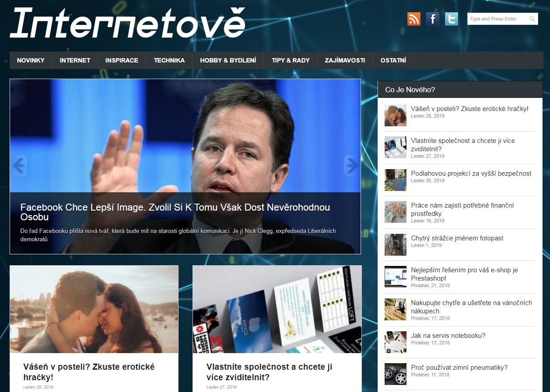This screenshot has height=392, width=550.
Task: Open sidebar link 'Chytrý strážce jménem fotopast'
Action: (457, 238)
